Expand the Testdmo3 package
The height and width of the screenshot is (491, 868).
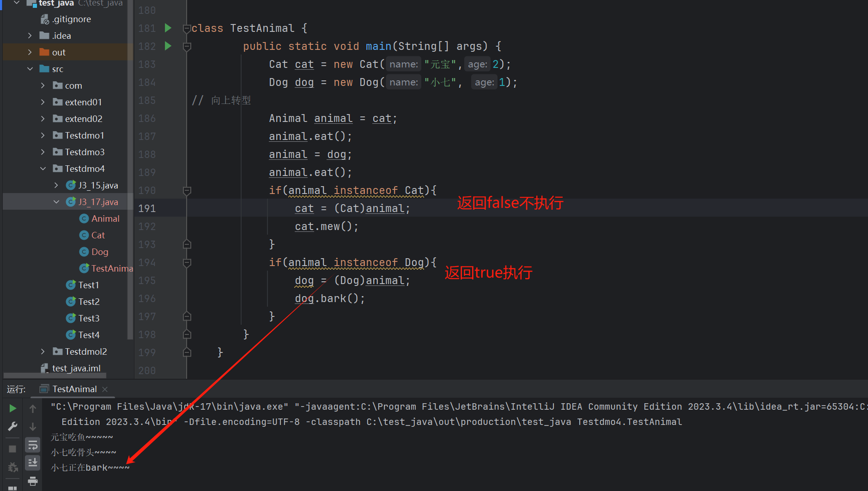pos(43,152)
